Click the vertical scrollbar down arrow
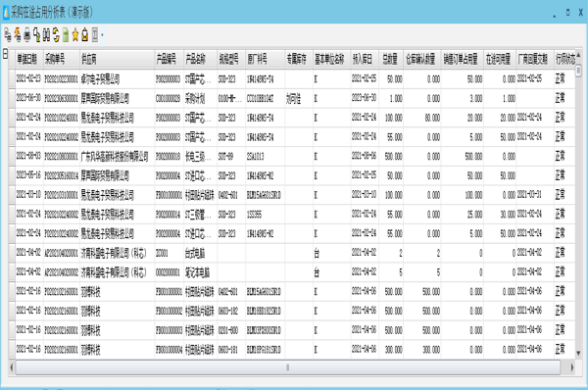The image size is (588, 390). click(578, 353)
